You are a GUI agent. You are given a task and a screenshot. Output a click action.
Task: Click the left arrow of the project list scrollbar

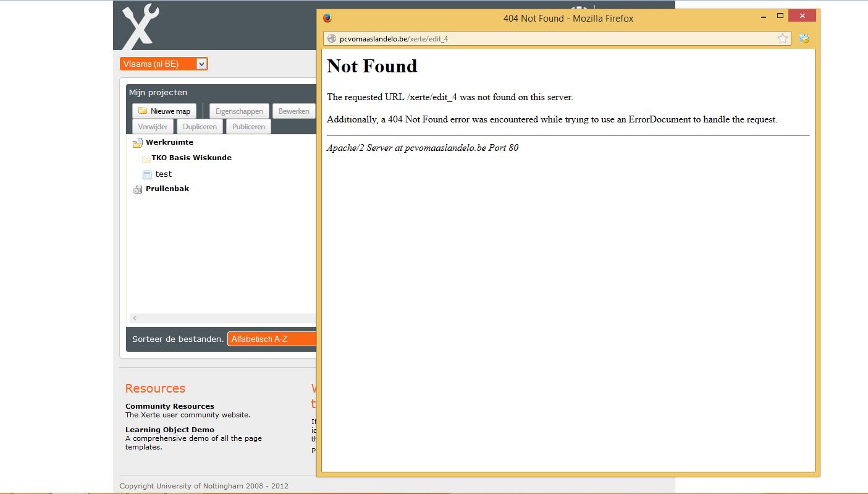coord(135,318)
